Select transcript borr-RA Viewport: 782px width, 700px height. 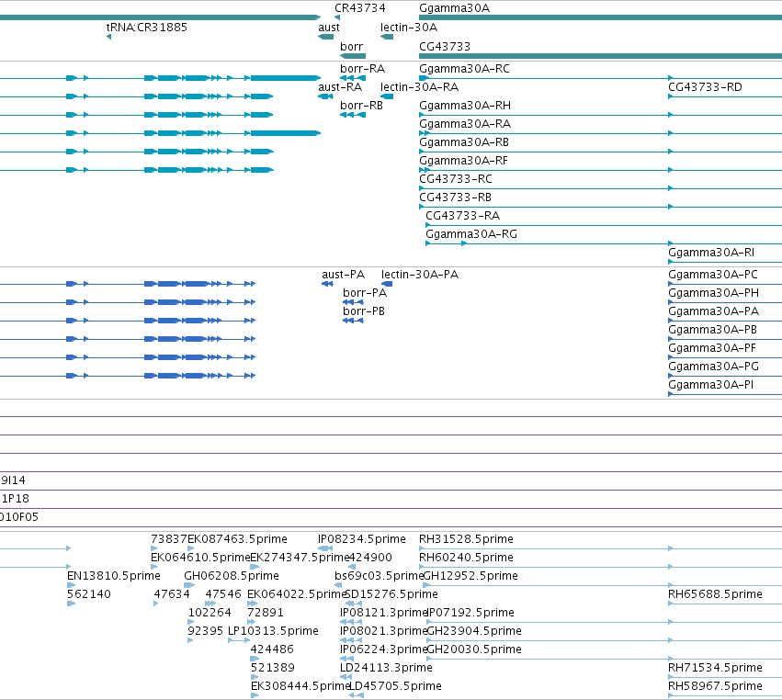tap(363, 69)
